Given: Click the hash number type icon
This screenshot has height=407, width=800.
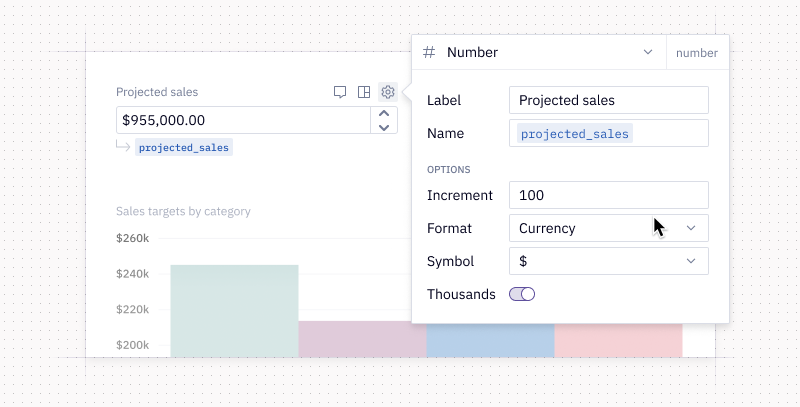Looking at the screenshot, I should point(429,52).
